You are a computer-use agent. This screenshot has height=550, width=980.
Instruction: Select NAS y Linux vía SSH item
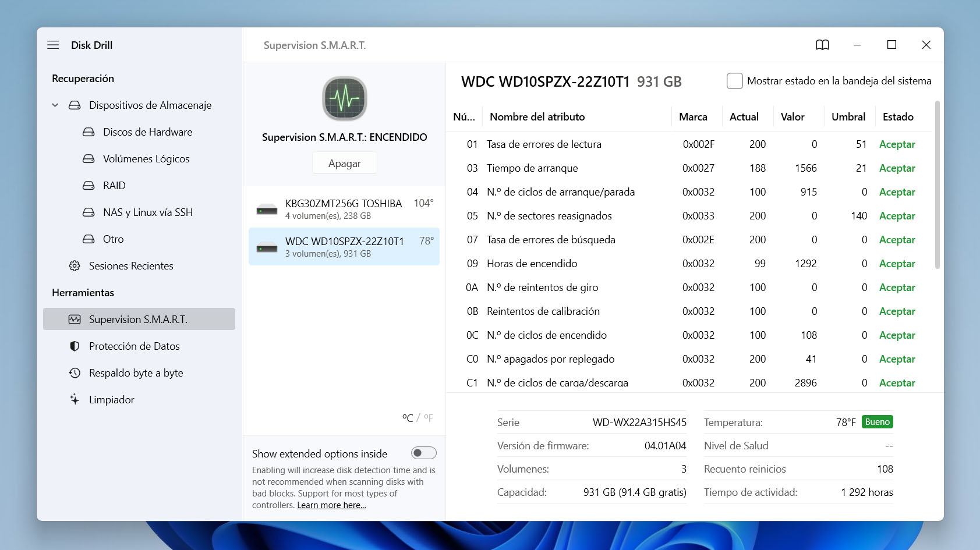point(147,212)
